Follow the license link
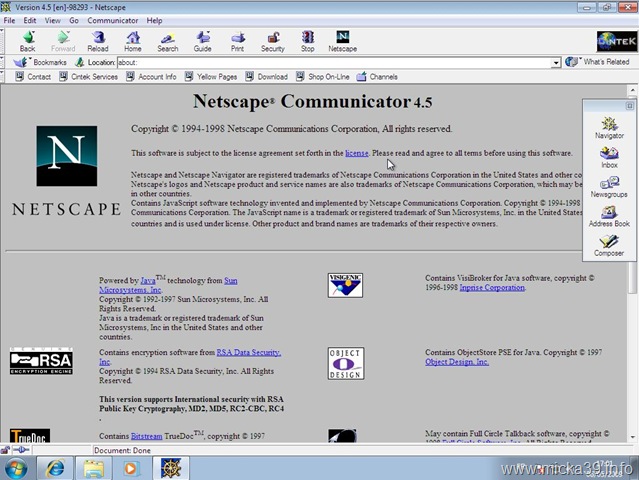 click(357, 153)
